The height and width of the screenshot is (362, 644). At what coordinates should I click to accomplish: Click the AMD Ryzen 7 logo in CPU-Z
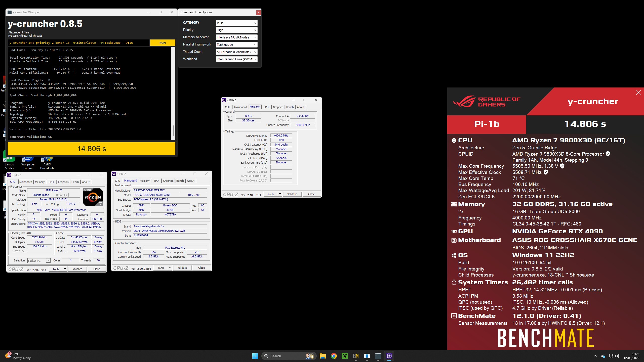(x=93, y=197)
